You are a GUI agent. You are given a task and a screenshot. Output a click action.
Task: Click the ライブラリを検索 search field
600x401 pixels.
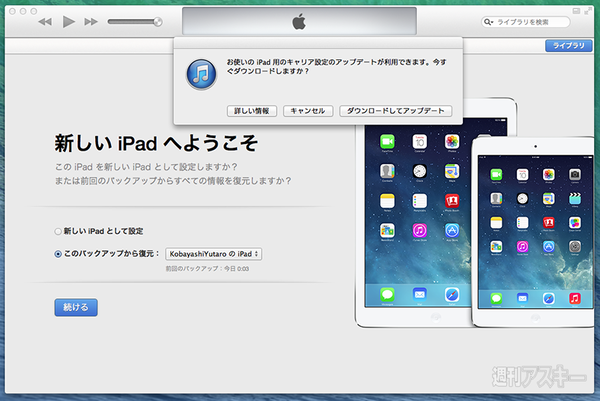click(525, 22)
